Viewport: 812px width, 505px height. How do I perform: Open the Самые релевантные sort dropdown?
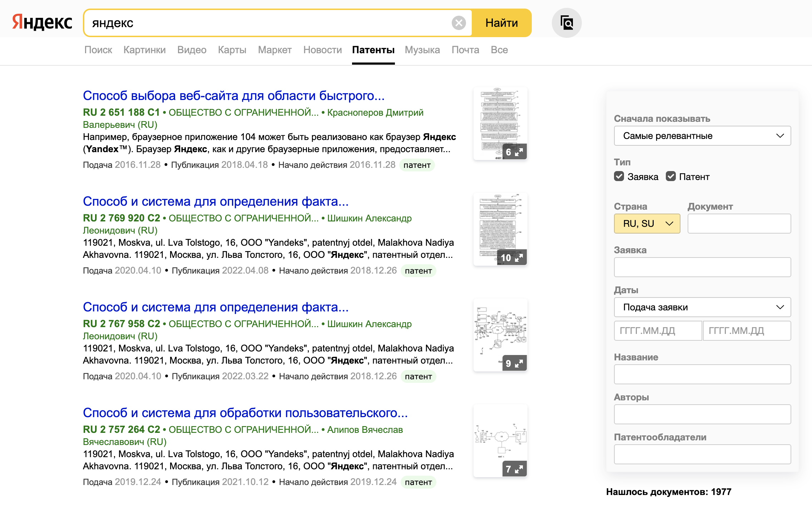click(x=702, y=136)
